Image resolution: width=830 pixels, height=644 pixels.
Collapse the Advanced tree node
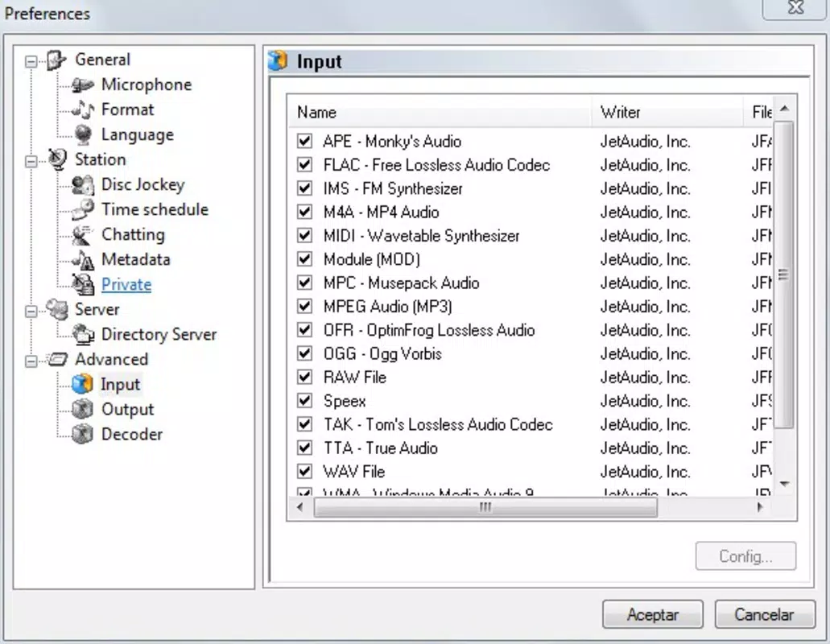pos(31,361)
